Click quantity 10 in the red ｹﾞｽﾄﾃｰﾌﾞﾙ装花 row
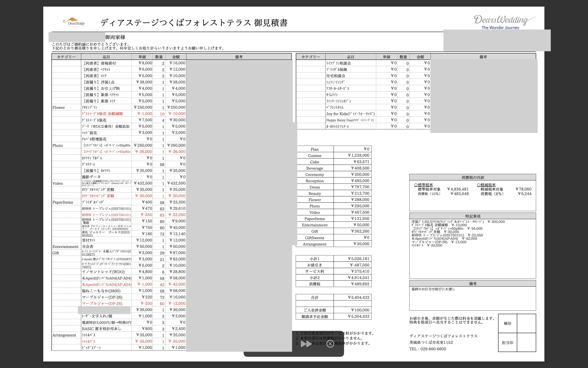Screen dimensions: 588x368 162,114
